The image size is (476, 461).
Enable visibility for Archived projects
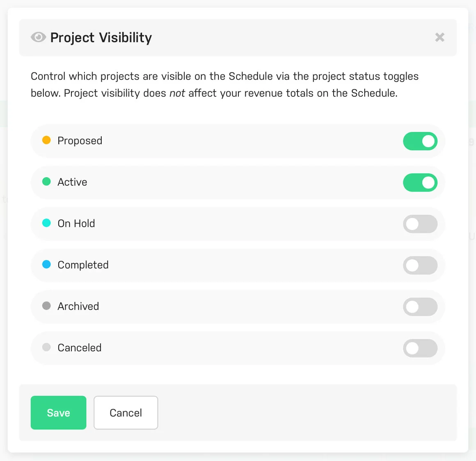(420, 307)
